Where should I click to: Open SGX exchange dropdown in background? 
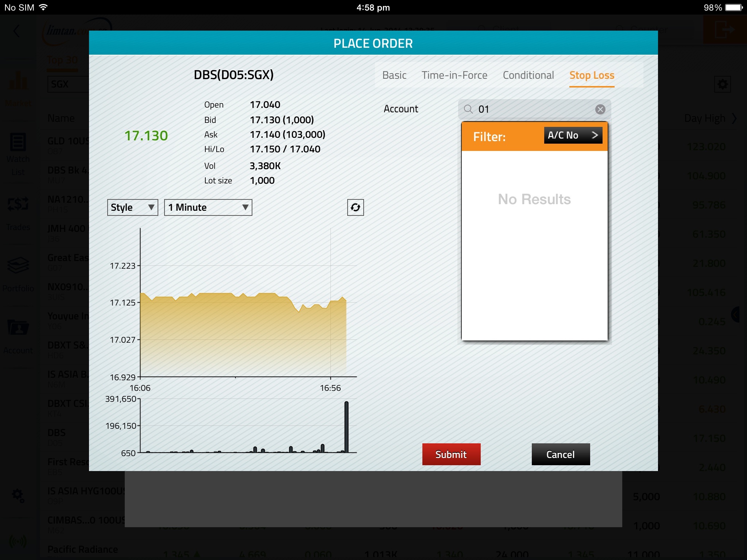[x=68, y=84]
